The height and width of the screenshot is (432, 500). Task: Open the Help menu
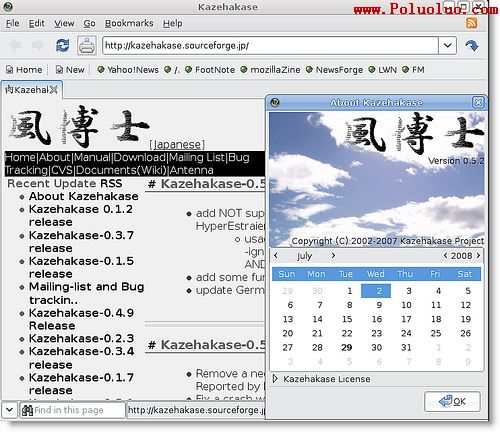pos(172,23)
